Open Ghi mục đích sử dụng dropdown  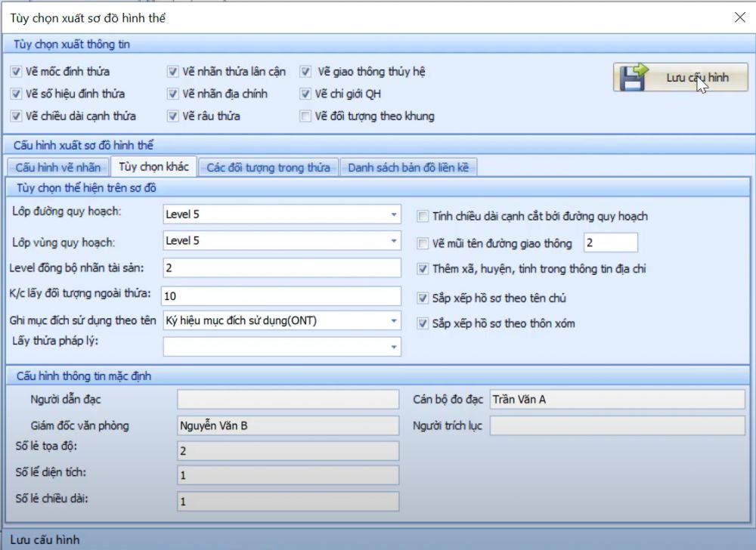[x=393, y=321]
